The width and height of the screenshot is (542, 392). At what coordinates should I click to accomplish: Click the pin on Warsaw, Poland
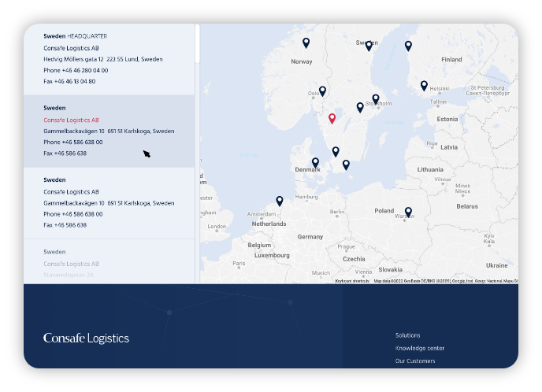pyautogui.click(x=408, y=212)
